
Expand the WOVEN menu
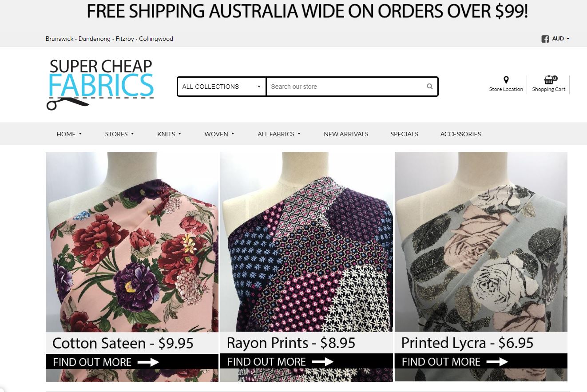(219, 134)
